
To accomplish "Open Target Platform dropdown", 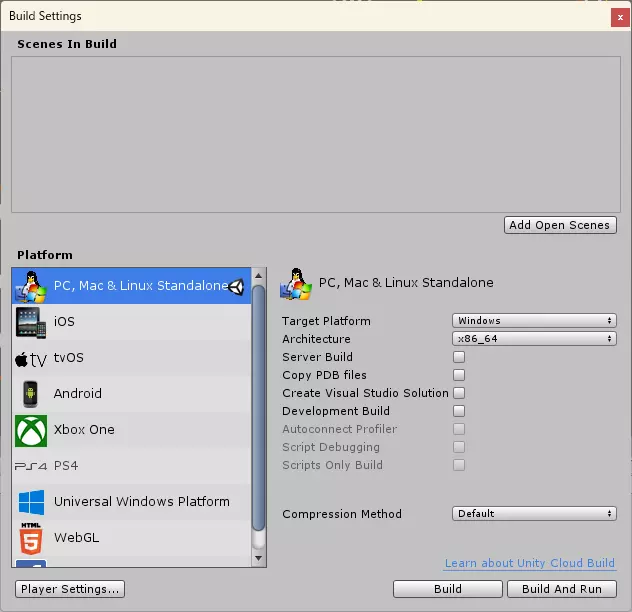I will [534, 321].
